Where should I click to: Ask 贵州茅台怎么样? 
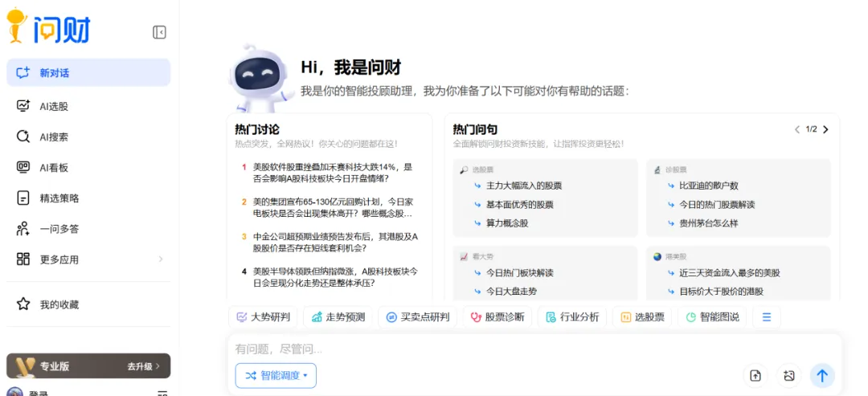tap(709, 223)
